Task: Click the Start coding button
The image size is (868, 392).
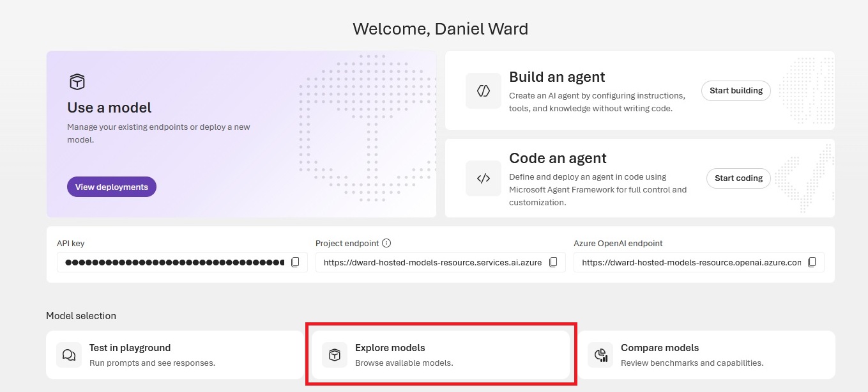Action: (x=738, y=178)
